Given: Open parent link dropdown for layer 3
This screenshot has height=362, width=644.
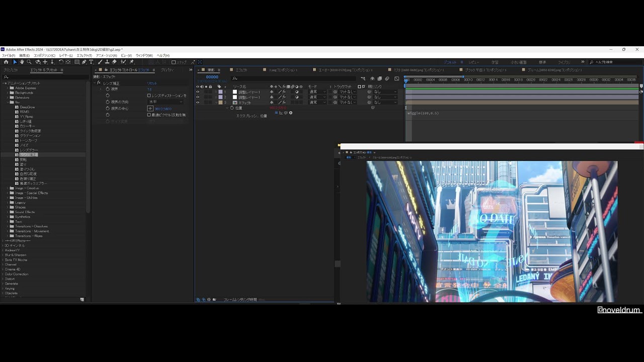Looking at the screenshot, I should (385, 103).
